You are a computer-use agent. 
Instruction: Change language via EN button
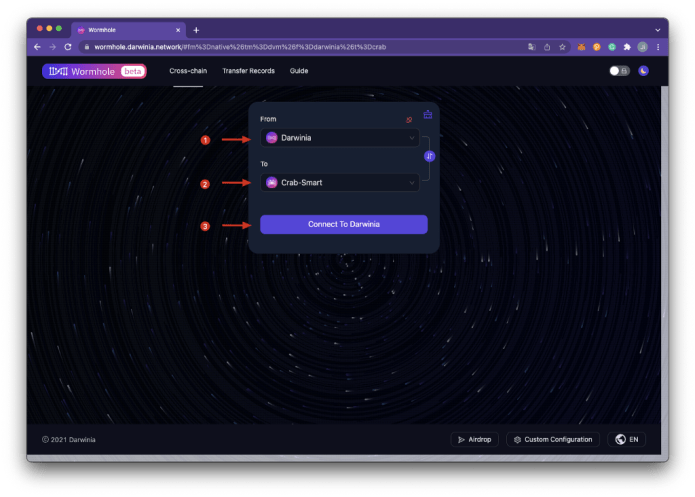(x=626, y=439)
